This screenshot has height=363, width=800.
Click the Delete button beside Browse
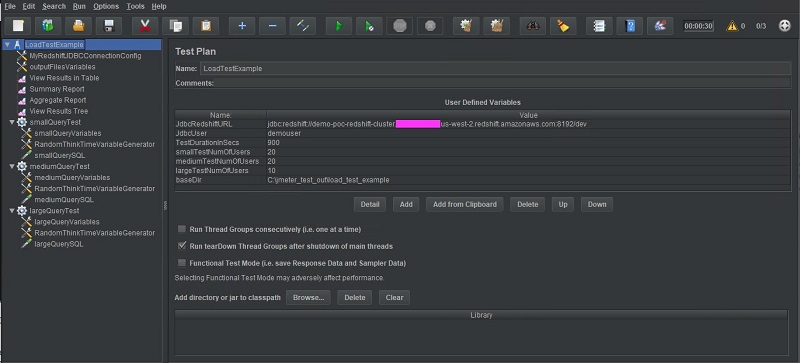pos(355,298)
